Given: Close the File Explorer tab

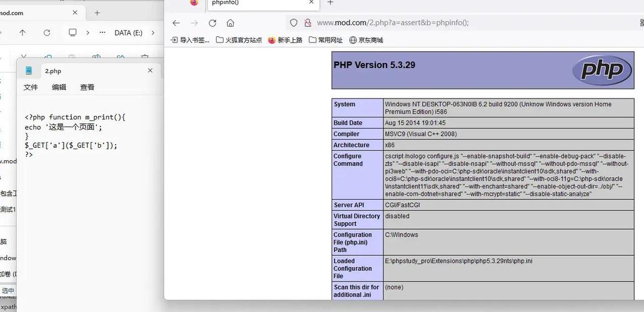Looking at the screenshot, I should click(x=75, y=12).
